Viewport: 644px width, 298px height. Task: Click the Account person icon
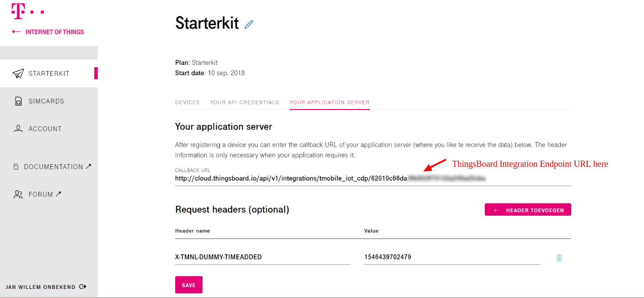coord(18,129)
